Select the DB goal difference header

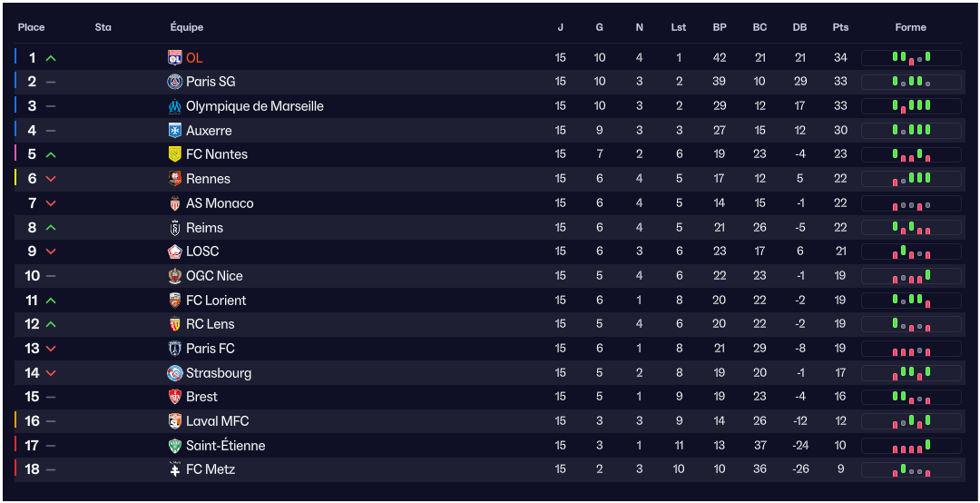799,27
